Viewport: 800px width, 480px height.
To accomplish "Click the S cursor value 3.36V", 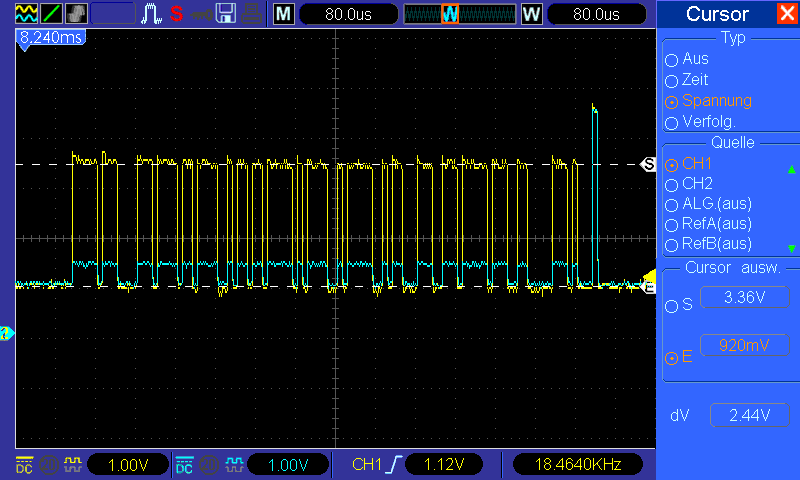I will 745,297.
